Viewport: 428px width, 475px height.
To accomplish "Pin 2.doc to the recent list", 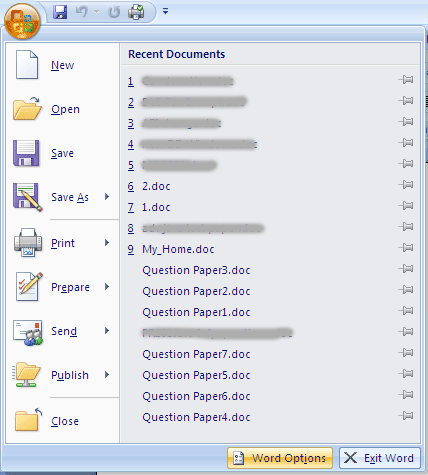I will coord(406,185).
